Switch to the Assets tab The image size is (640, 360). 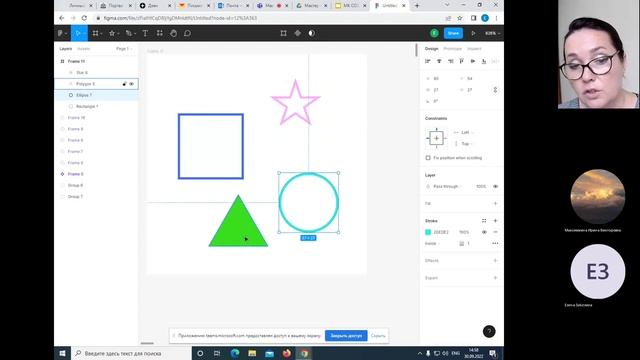coord(84,49)
